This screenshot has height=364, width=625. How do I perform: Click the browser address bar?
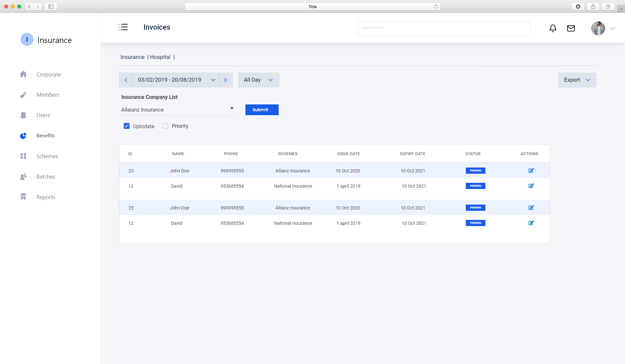click(x=312, y=7)
